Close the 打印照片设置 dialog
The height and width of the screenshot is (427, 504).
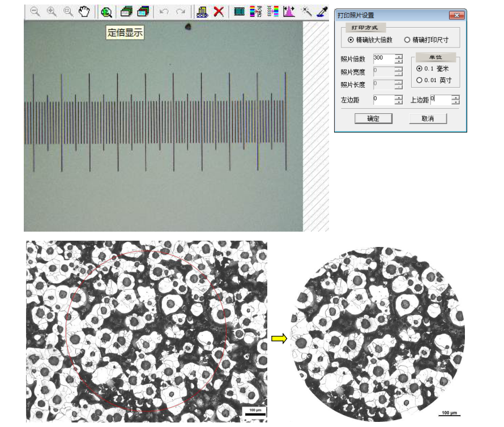tap(456, 15)
